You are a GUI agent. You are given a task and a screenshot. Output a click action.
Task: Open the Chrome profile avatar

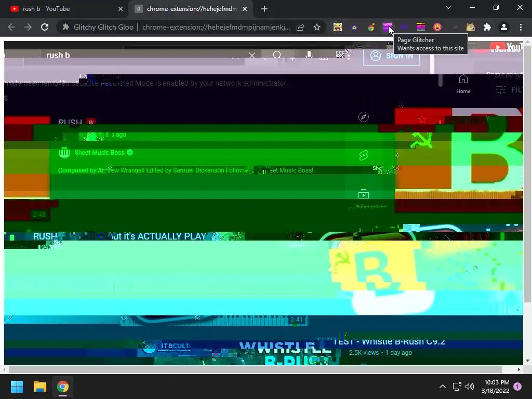[504, 27]
